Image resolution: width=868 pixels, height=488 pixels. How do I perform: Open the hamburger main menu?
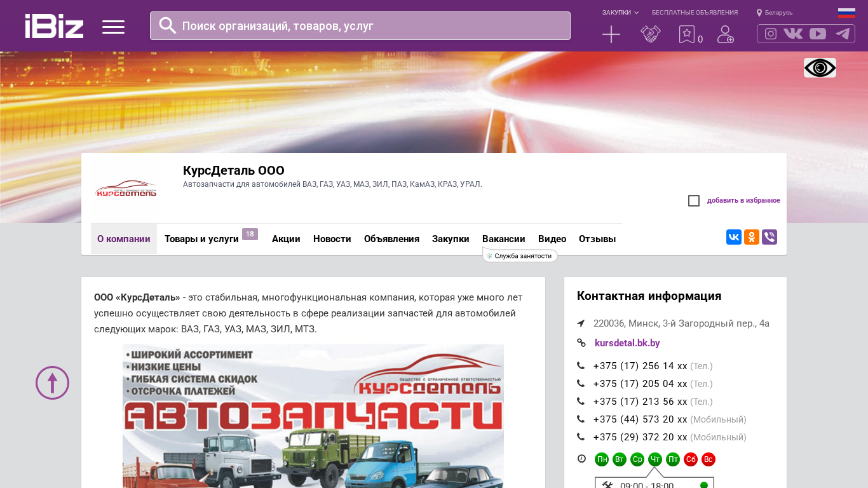[x=113, y=27]
